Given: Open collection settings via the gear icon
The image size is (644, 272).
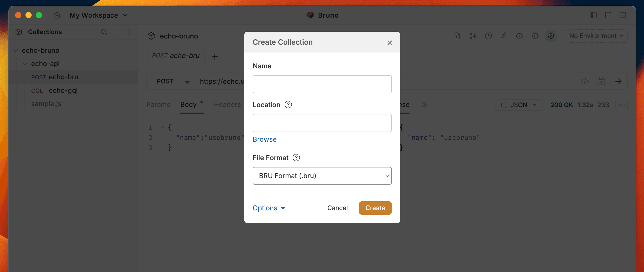Looking at the screenshot, I should 535,36.
